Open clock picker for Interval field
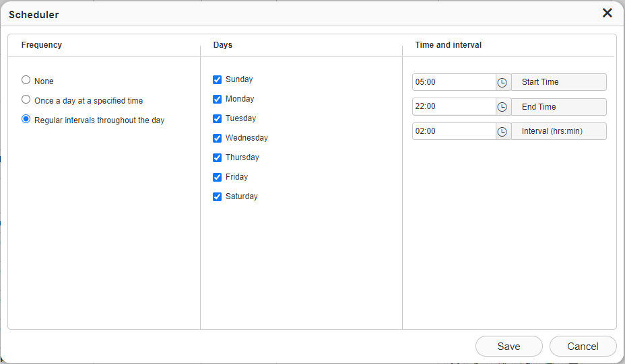The width and height of the screenshot is (625, 364). click(502, 131)
